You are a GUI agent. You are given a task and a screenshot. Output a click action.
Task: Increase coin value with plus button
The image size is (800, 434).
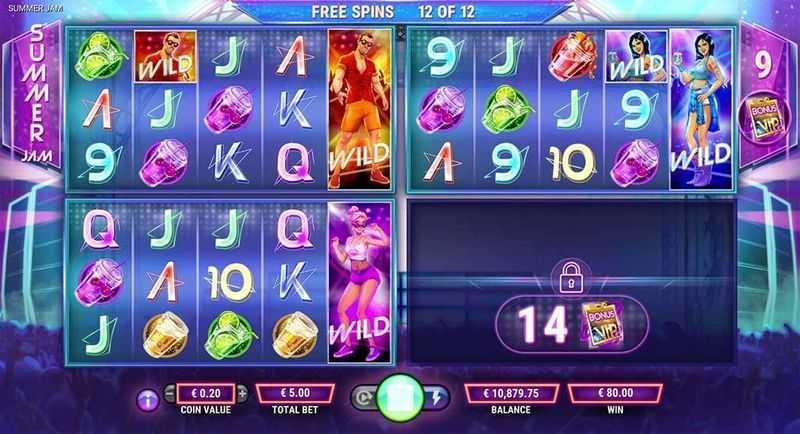(x=242, y=393)
